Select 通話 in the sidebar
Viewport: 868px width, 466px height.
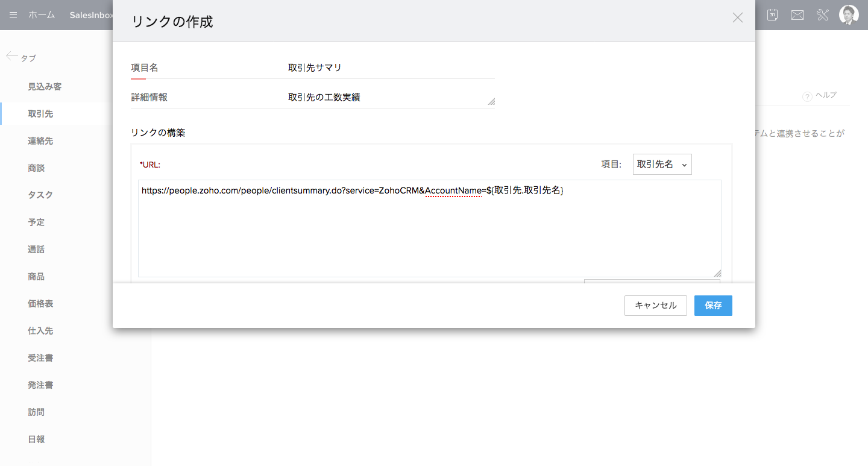click(36, 250)
